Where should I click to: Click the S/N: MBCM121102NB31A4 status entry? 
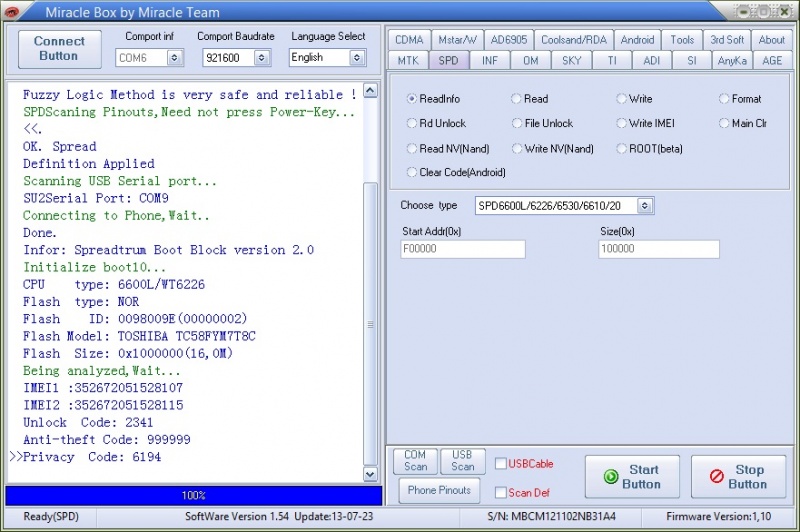(x=551, y=516)
